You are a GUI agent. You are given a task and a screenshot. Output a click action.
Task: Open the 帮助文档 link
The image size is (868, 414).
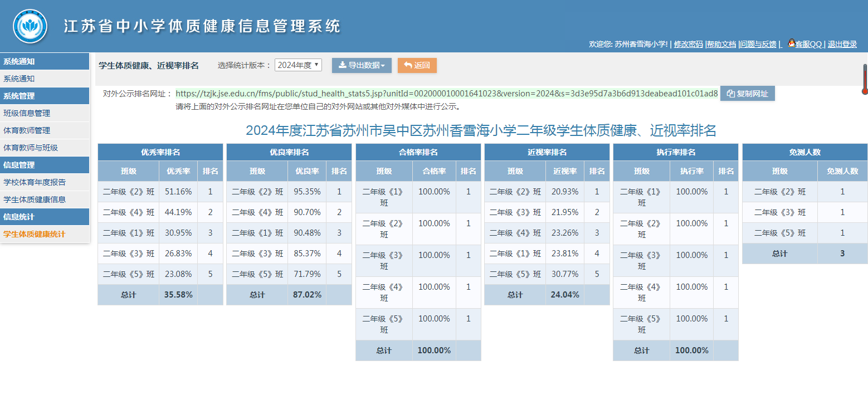point(721,45)
